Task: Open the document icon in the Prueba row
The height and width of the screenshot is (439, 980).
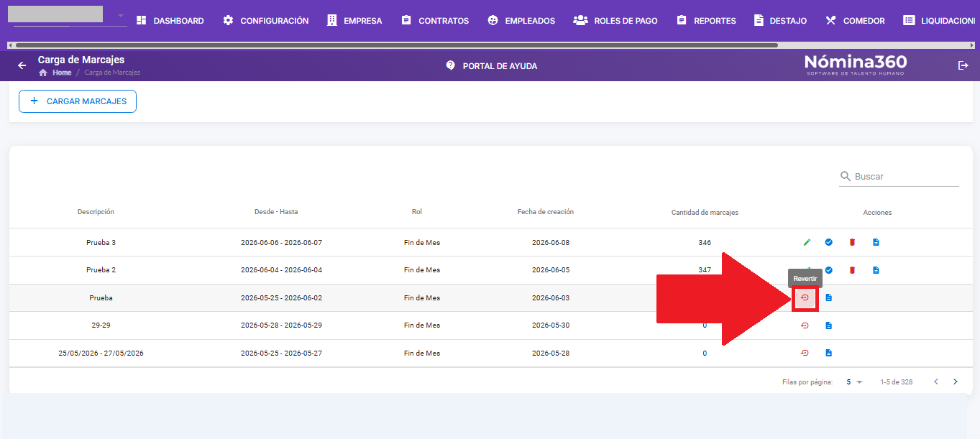Action: point(829,297)
